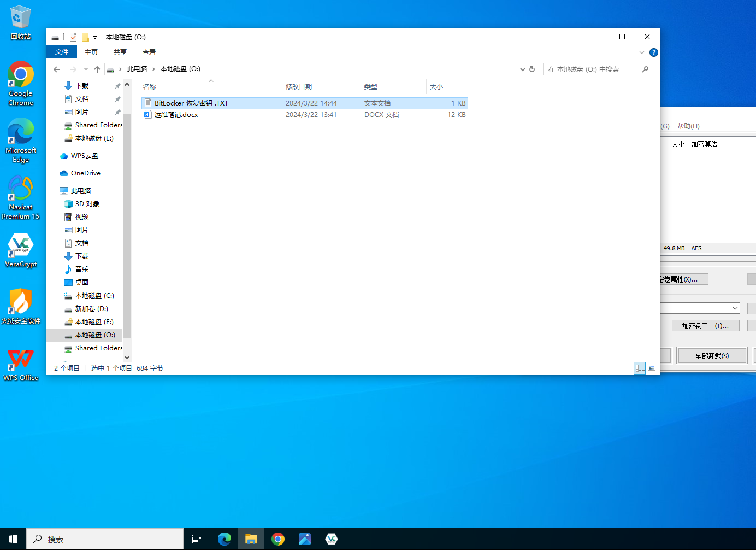This screenshot has width=756, height=550.
Task: Open Navicat Premium 15 desktop shortcut
Action: click(x=21, y=197)
